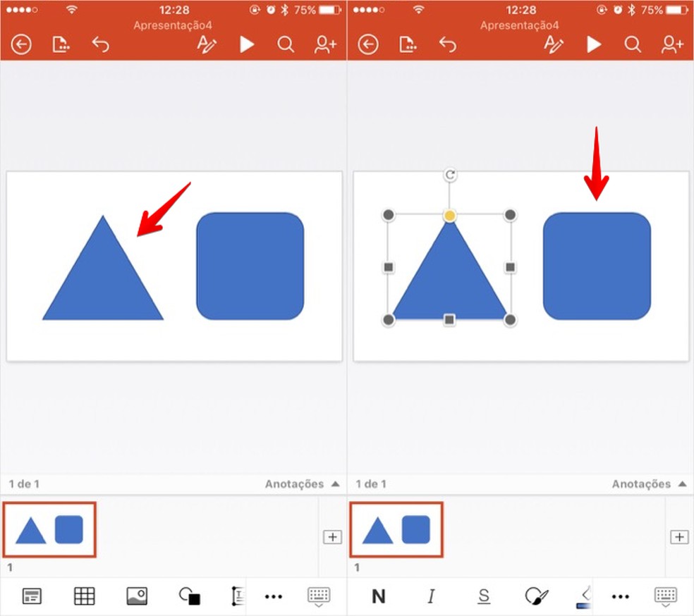
Task: Undo last action in right screen
Action: [x=447, y=44]
